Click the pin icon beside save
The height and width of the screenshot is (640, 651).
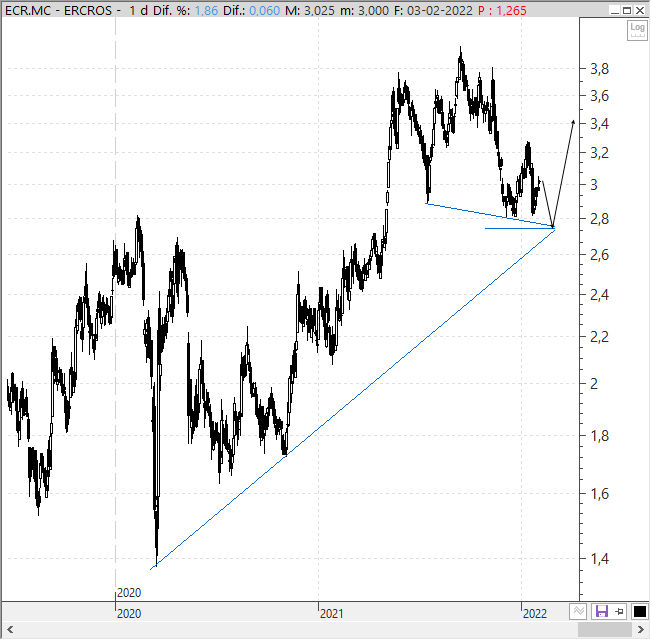click(x=619, y=611)
